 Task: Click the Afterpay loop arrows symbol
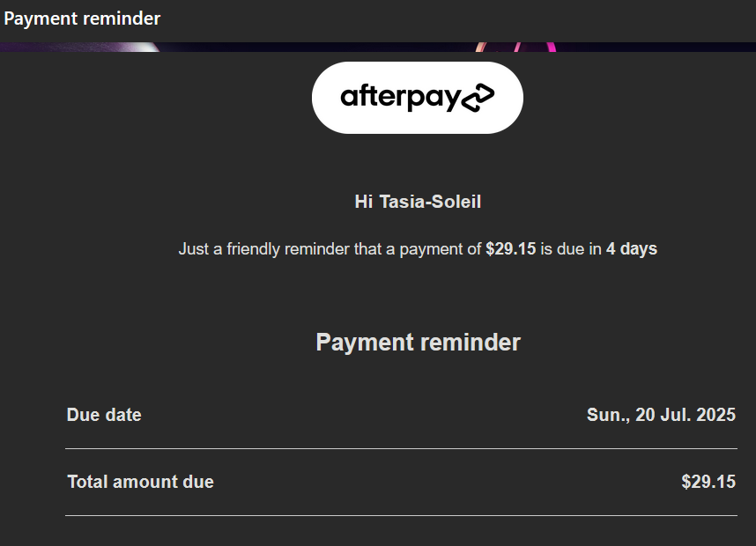pos(478,98)
